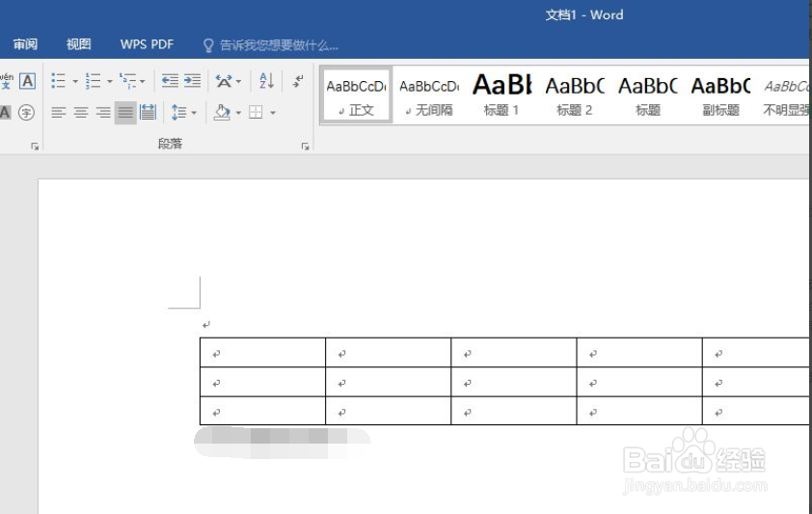Open borders dropdown arrow
The height and width of the screenshot is (514, 812).
pos(272,113)
